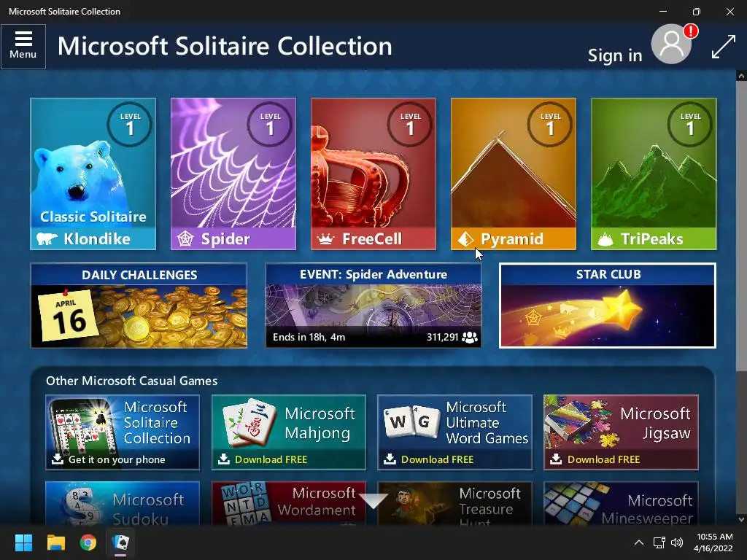The width and height of the screenshot is (747, 560).
Task: Open Daily Challenges for April 16
Action: [139, 306]
